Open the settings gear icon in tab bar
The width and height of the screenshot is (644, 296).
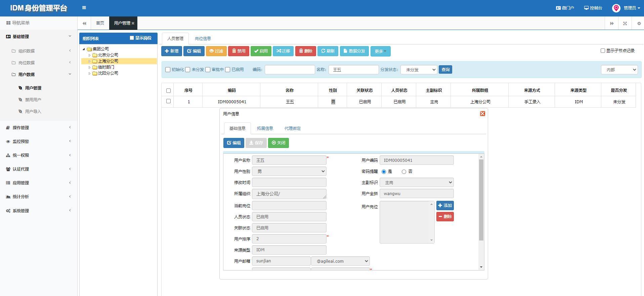[639, 23]
